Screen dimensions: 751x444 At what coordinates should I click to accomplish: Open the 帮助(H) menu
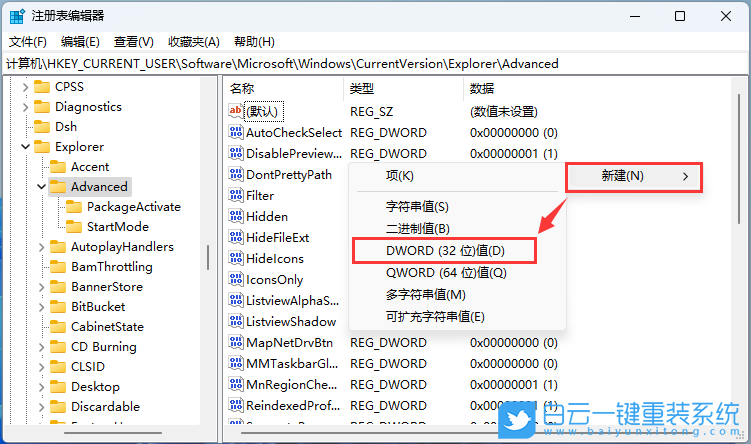254,42
